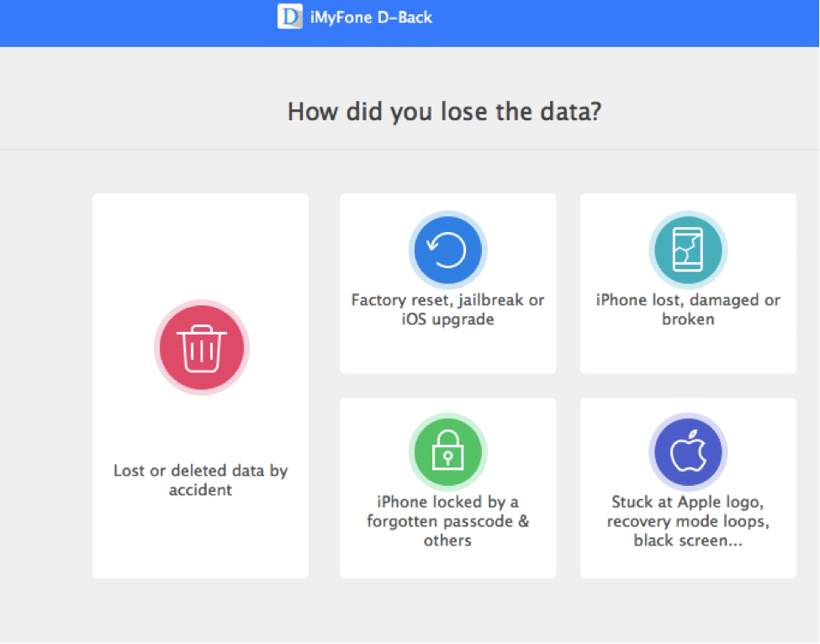Screen dimensions: 820x644
Task: Choose "iPhone locked by a forgotten passcode" text
Action: [447, 511]
